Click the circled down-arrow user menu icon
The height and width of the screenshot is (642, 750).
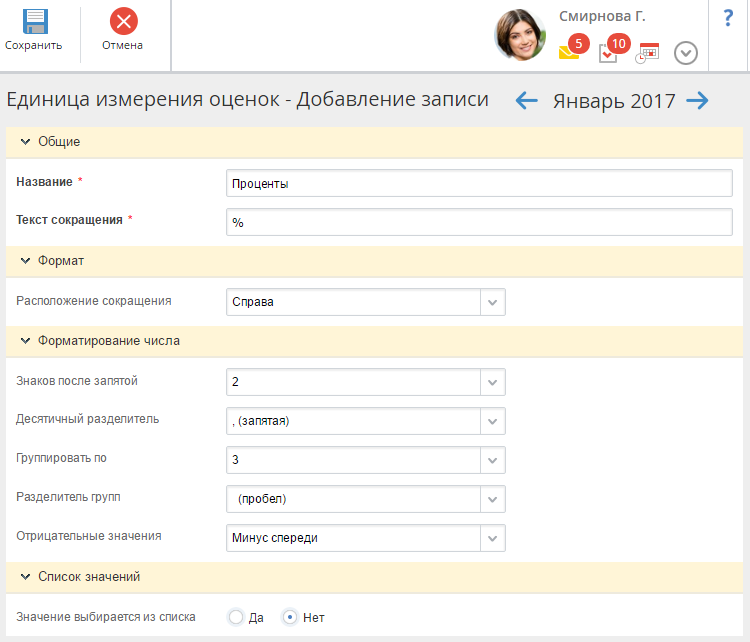coord(686,53)
